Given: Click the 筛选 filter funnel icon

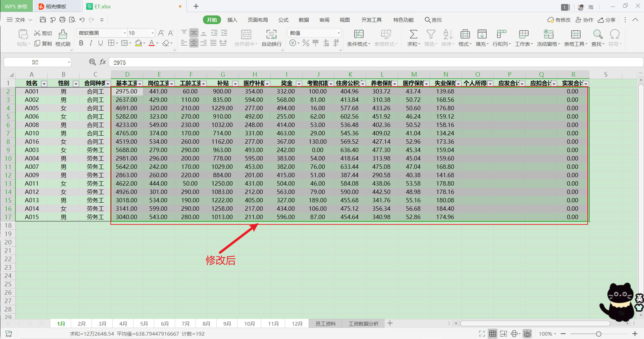Looking at the screenshot, I should tap(431, 34).
